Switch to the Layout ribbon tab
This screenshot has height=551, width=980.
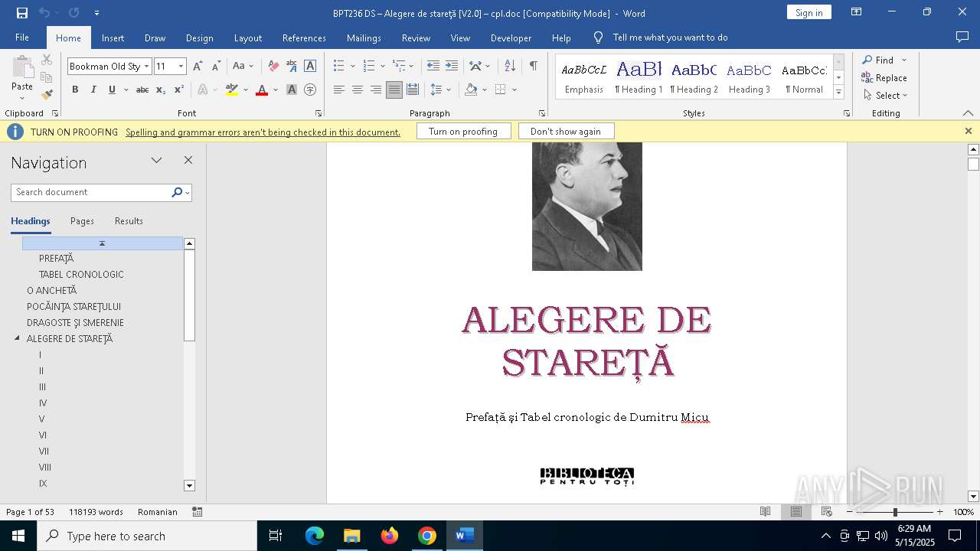(247, 37)
